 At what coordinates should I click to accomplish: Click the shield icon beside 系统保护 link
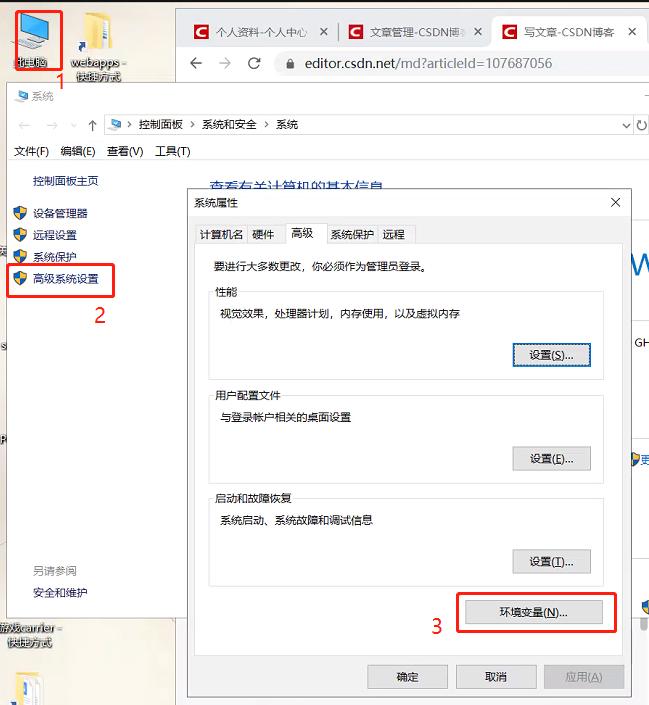20,256
